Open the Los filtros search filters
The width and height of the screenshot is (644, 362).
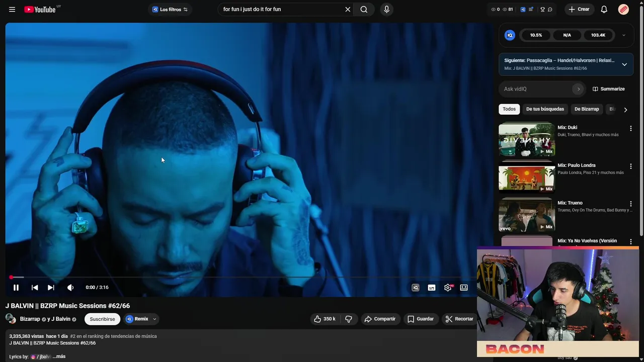click(170, 9)
